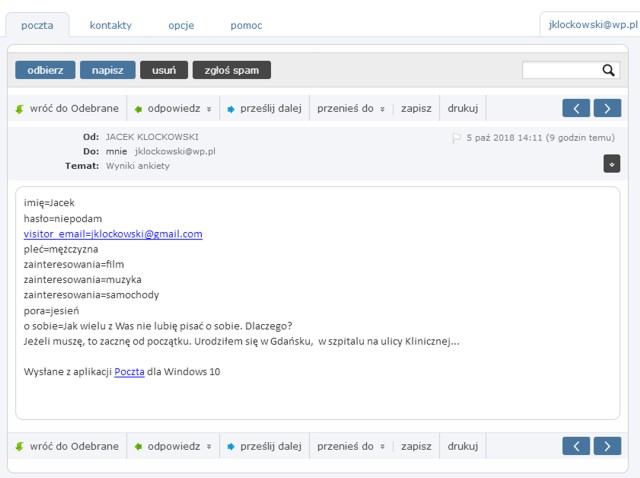
Task: Go to previous message using upper left arrow
Action: pyautogui.click(x=576, y=108)
